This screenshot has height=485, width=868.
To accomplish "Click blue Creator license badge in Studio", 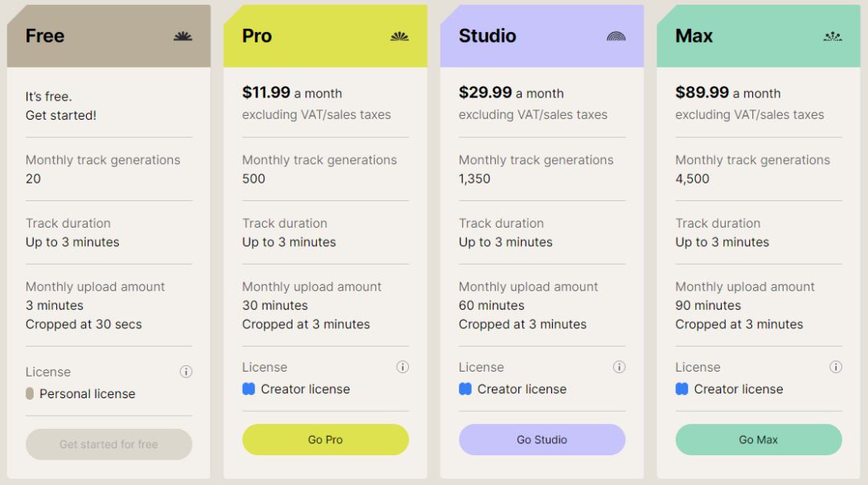I will click(x=465, y=389).
